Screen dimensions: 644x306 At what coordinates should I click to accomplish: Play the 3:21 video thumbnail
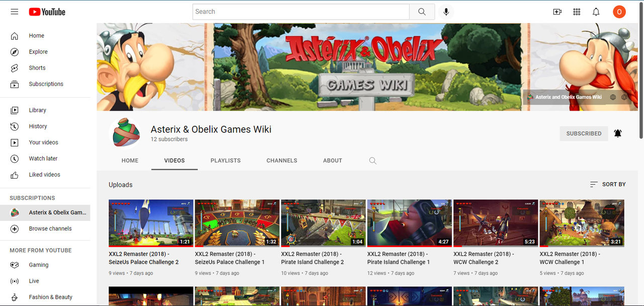pos(582,223)
